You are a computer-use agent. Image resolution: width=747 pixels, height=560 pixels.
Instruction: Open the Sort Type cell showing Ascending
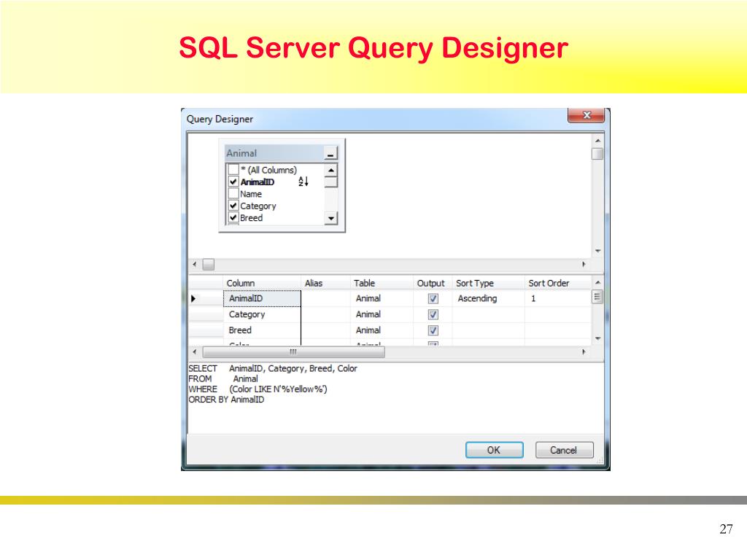[488, 298]
